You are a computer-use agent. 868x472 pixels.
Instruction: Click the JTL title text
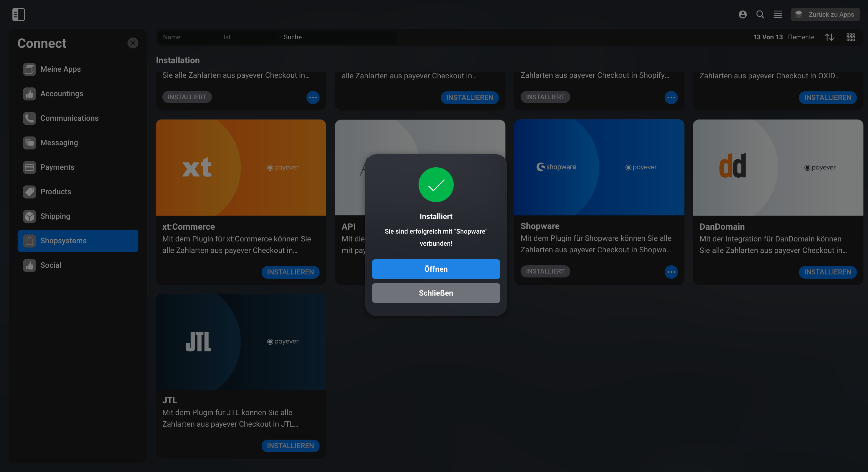[170, 400]
